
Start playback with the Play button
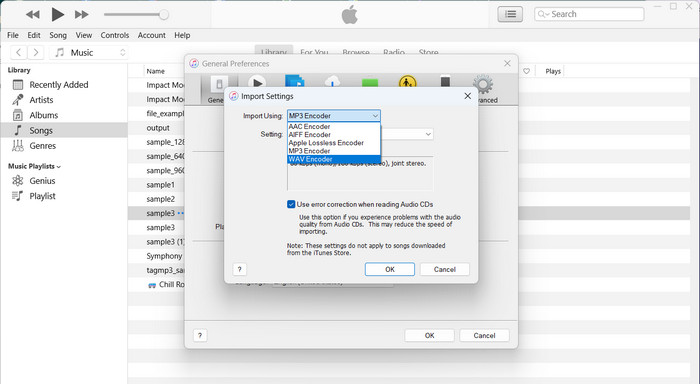click(57, 14)
